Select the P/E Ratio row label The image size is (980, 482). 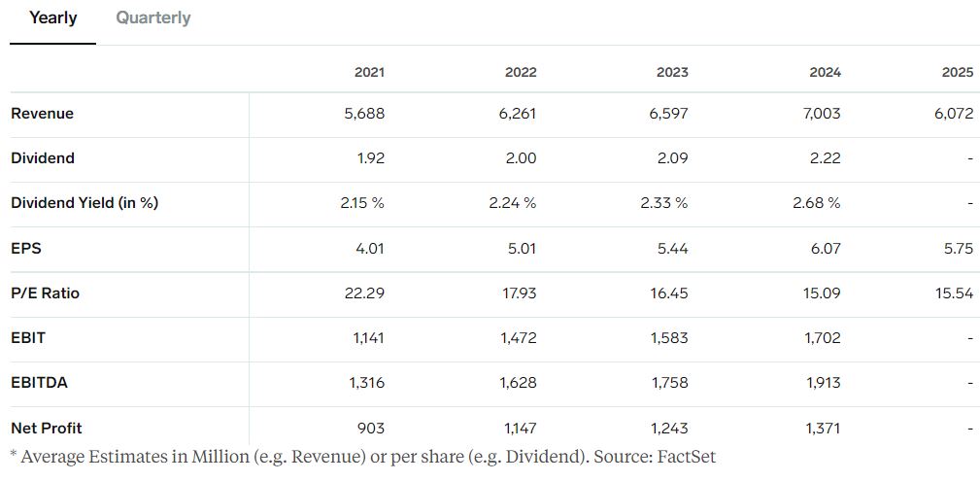pos(45,293)
